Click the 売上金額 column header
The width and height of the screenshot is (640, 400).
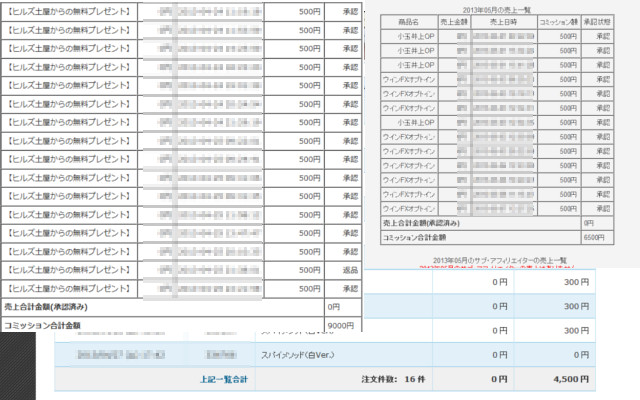[x=461, y=22]
